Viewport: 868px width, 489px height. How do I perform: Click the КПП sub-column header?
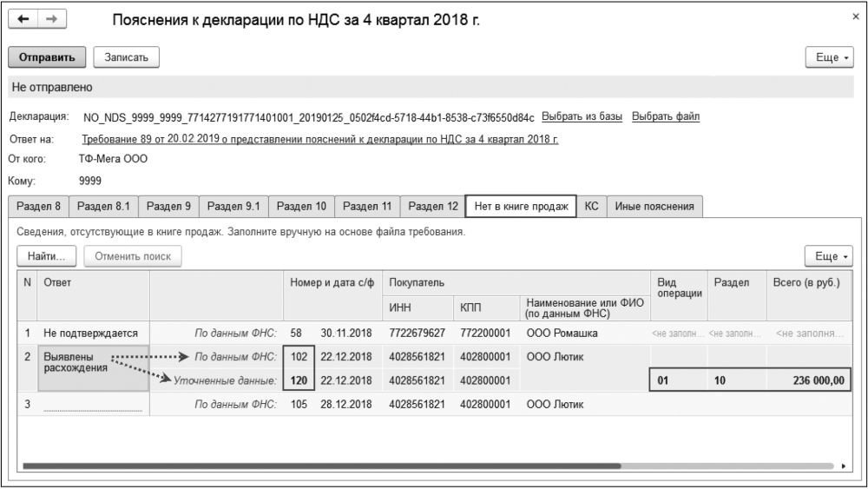click(x=486, y=308)
